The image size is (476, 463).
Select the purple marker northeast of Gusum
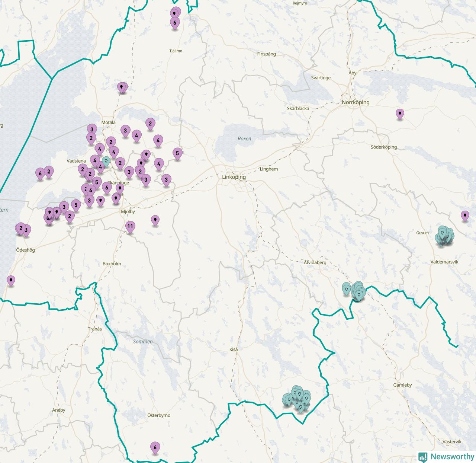465,216
